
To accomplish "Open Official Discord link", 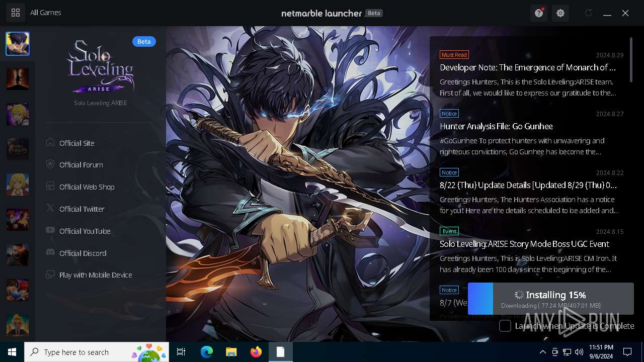I will click(83, 253).
